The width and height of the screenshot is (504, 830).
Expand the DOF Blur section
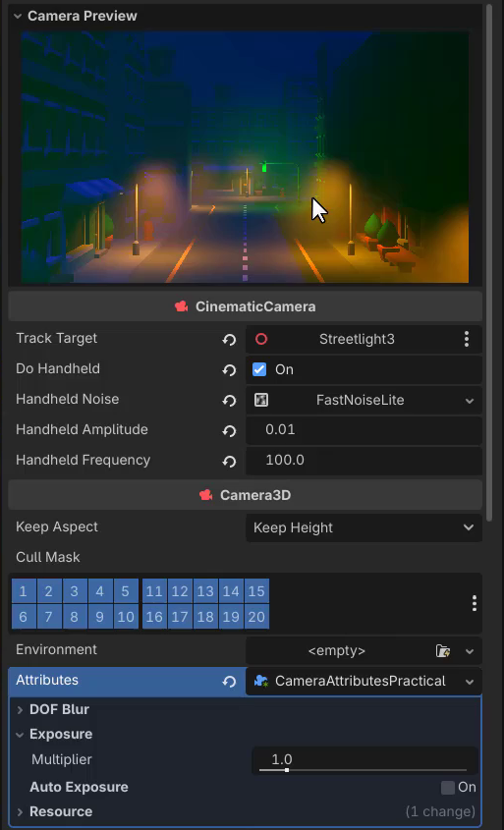(20, 710)
